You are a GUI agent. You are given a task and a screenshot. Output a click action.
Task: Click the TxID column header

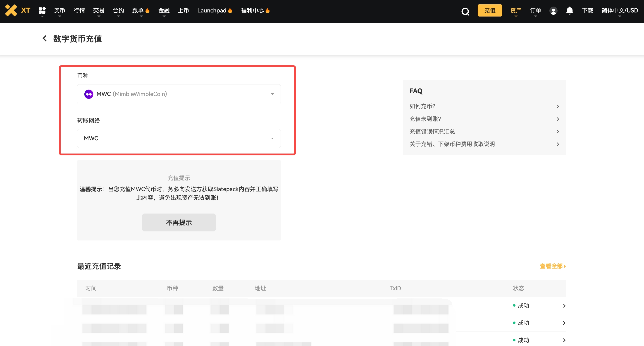click(x=395, y=288)
